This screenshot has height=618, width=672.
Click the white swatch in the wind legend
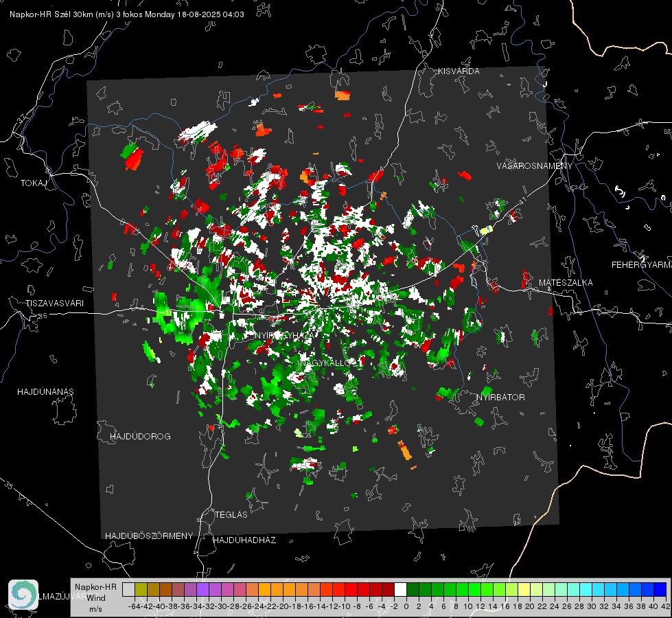click(x=400, y=590)
